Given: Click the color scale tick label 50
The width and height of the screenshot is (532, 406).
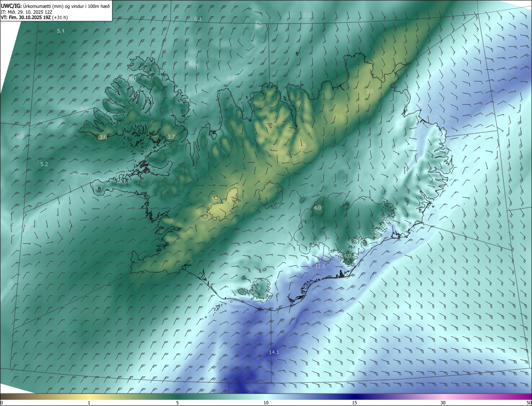Looking at the screenshot, I should point(529,403).
